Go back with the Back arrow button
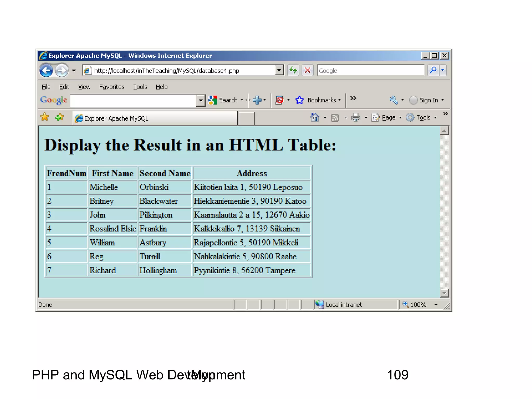 point(46,70)
